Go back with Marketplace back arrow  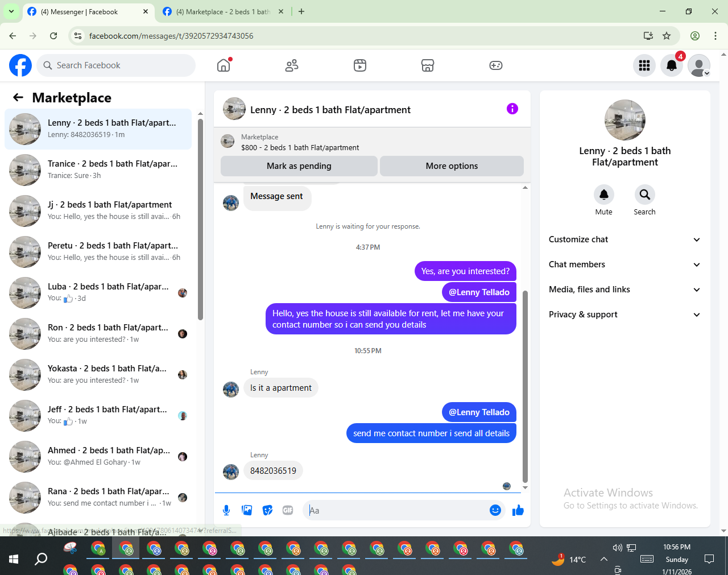point(18,97)
